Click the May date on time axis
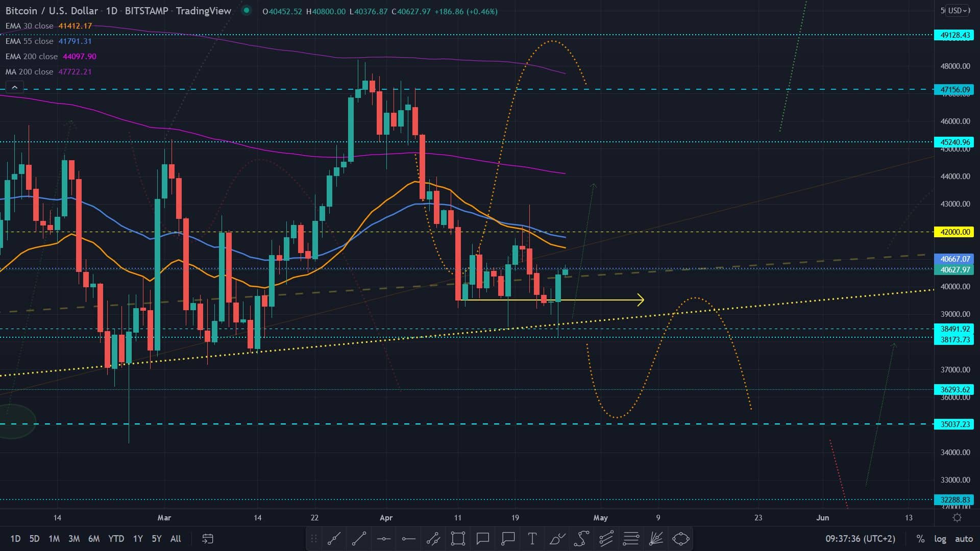 [601, 518]
